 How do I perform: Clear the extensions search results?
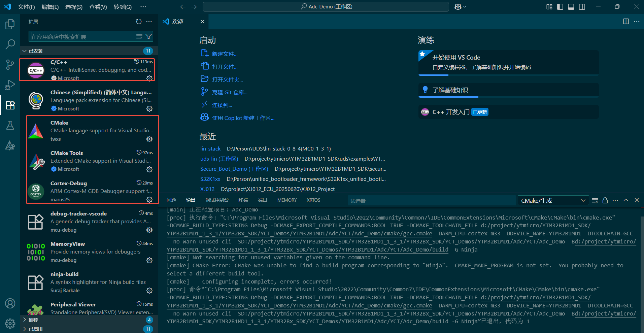[x=139, y=36]
